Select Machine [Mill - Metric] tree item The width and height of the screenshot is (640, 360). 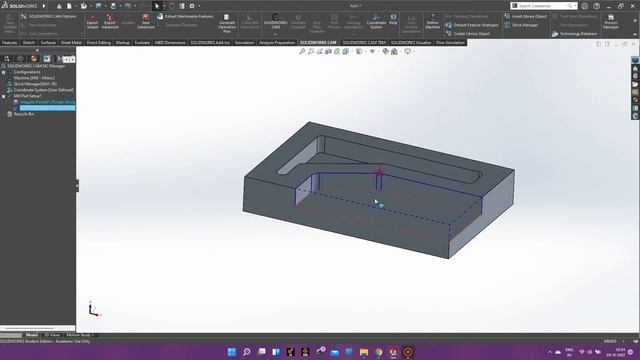34,78
